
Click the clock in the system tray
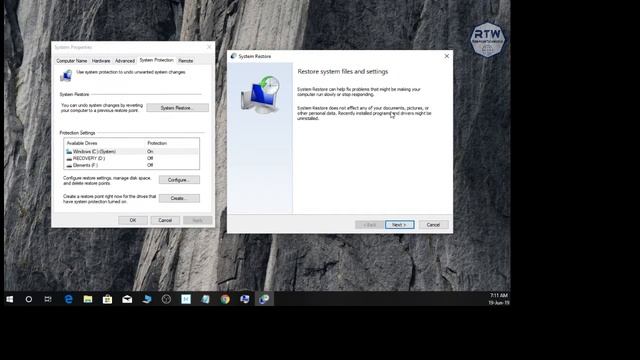point(498,299)
